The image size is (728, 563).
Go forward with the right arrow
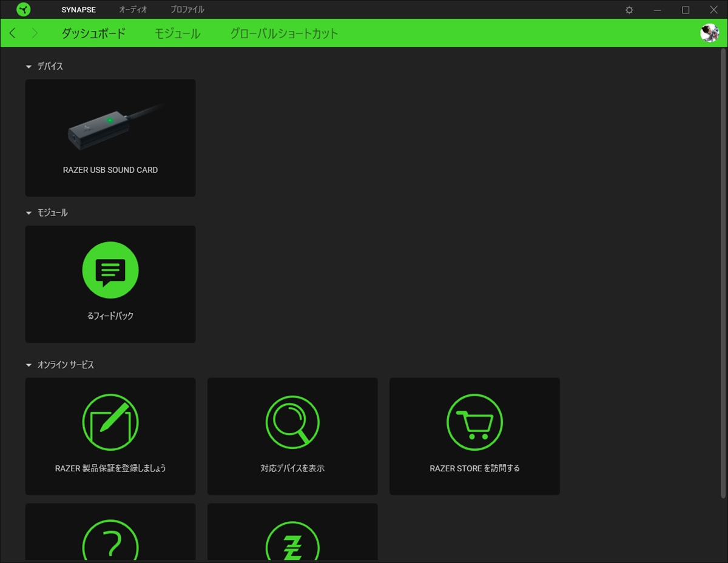[35, 33]
